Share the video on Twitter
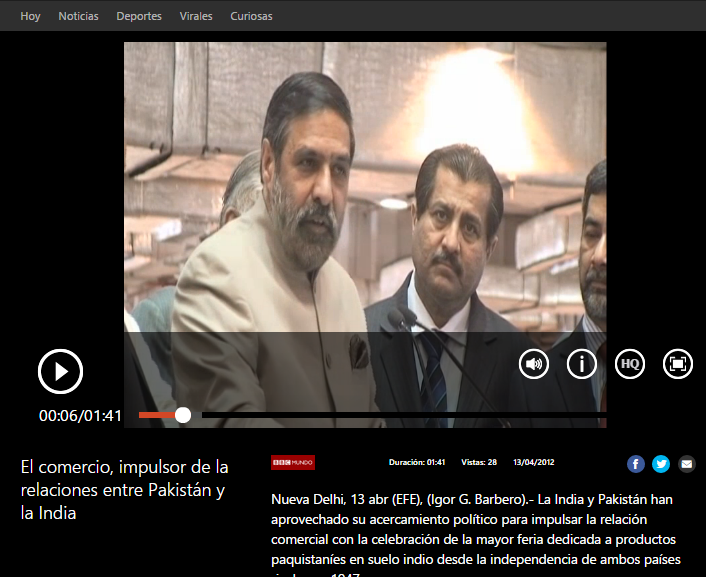Viewport: 706px width, 577px height. point(661,463)
